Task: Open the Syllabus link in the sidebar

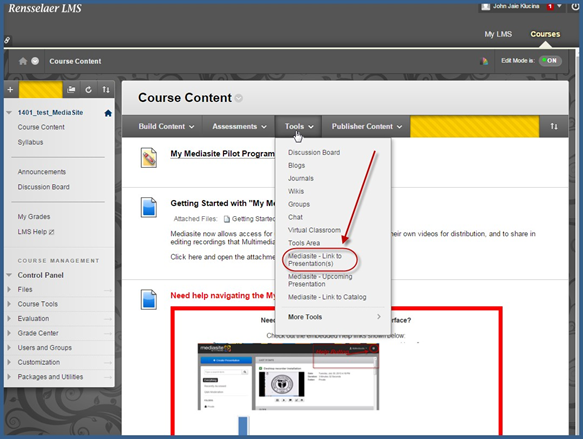Action: pyautogui.click(x=30, y=142)
